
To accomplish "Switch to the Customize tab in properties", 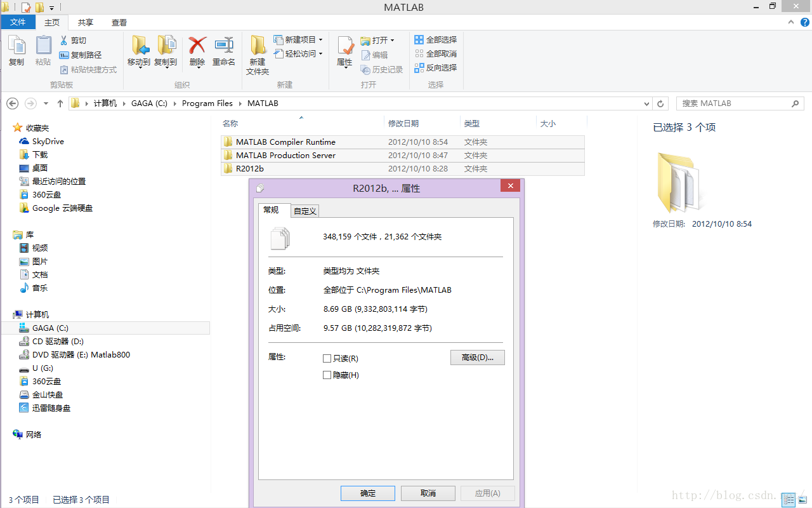I will pyautogui.click(x=304, y=210).
